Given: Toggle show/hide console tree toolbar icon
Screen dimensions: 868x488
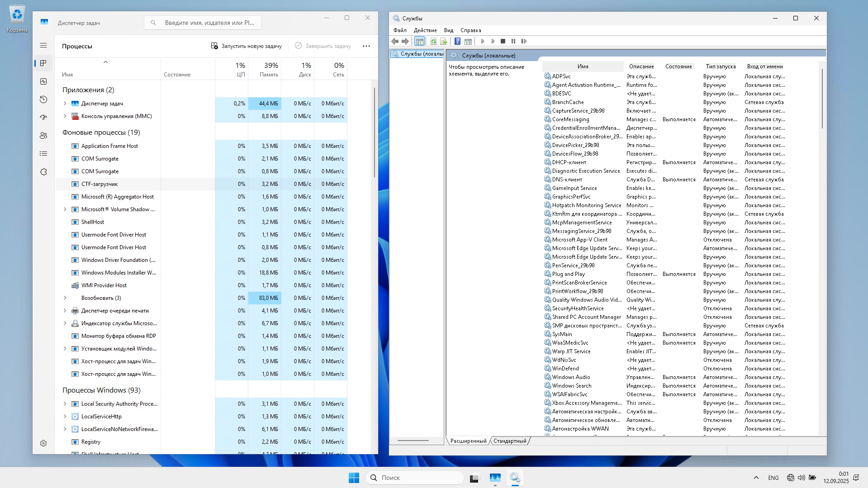Looking at the screenshot, I should [420, 41].
